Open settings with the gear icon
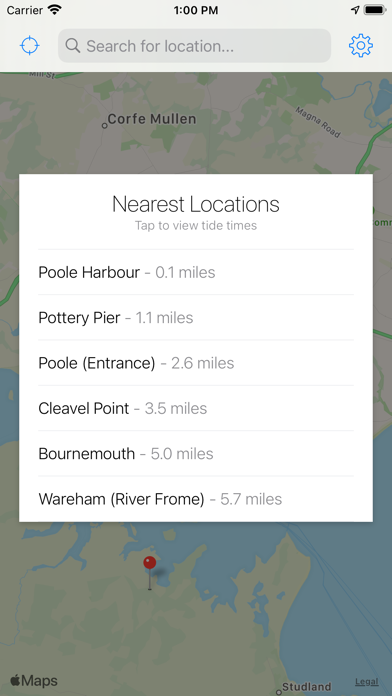The height and width of the screenshot is (696, 392). pyautogui.click(x=360, y=45)
